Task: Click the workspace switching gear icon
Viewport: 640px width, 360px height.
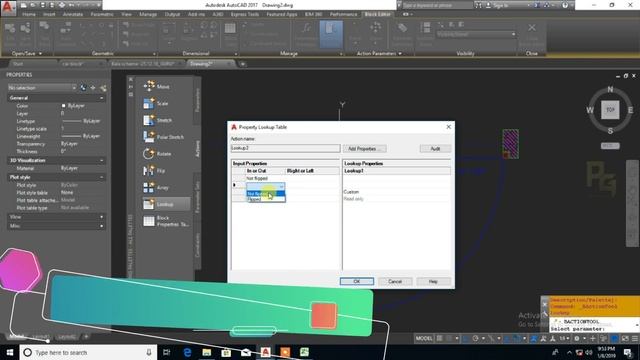Action: [x=576, y=338]
